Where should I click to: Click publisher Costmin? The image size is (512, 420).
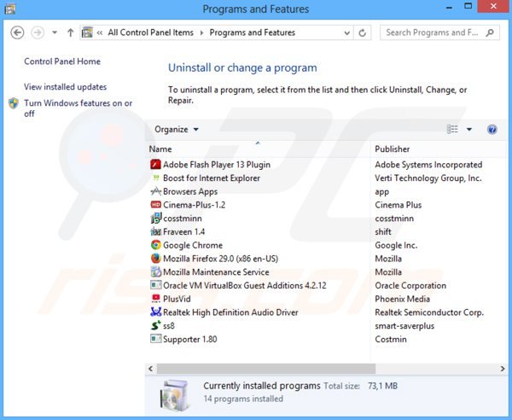click(x=391, y=339)
